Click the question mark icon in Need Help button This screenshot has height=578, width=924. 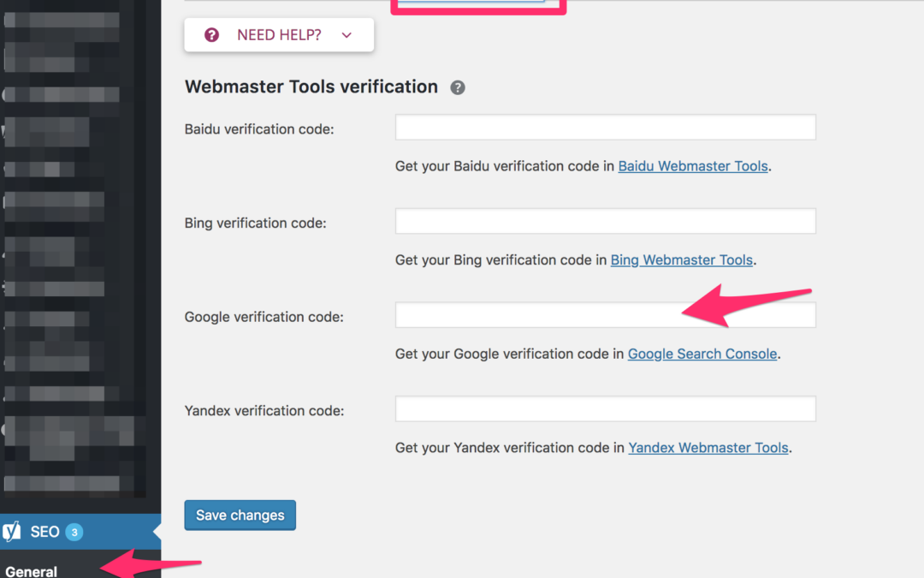point(211,35)
